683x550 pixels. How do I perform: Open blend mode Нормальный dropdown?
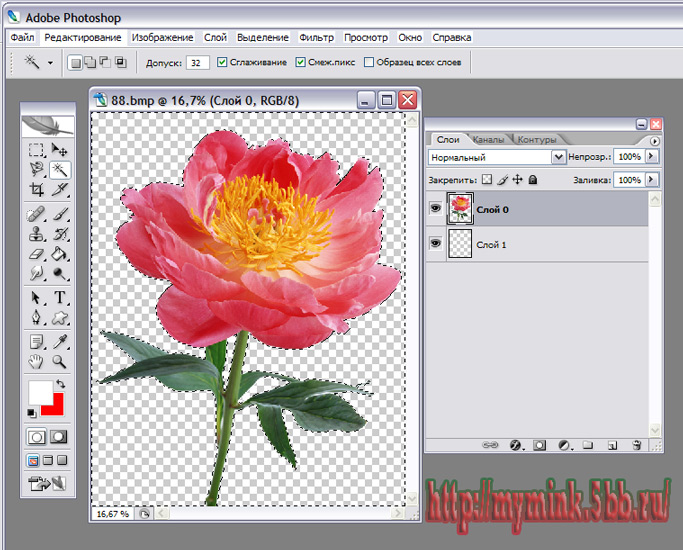(x=558, y=157)
